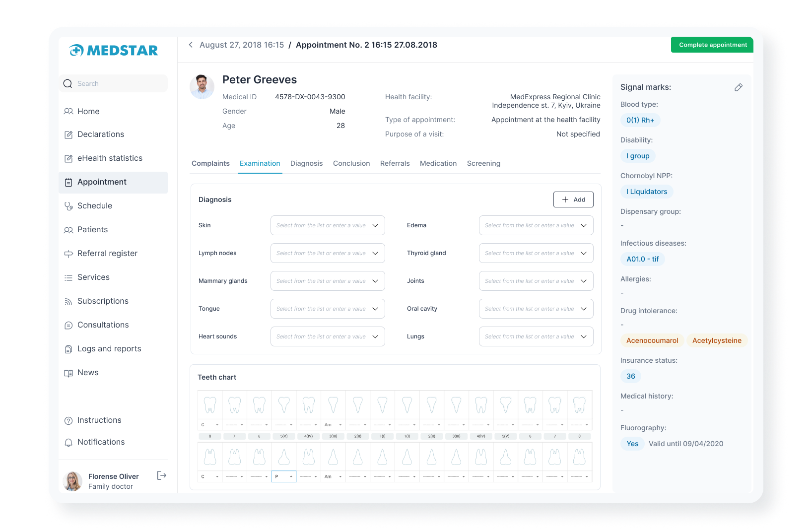Open Patients in the sidebar menu

pos(92,229)
